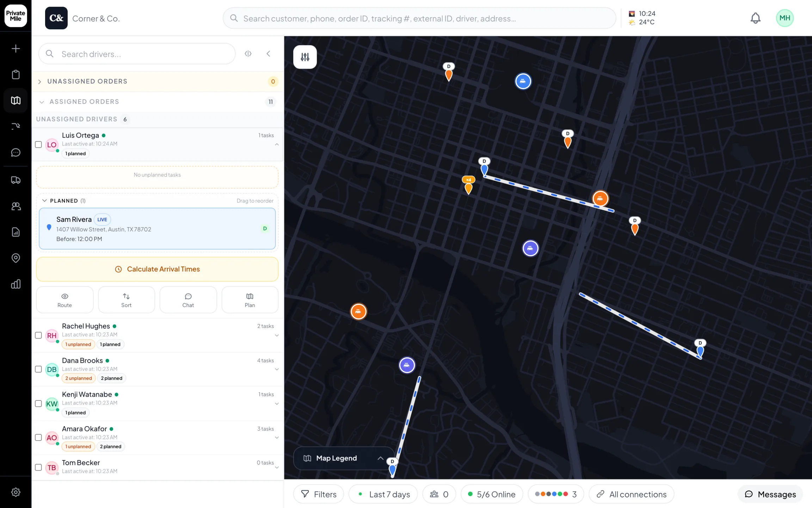Open the bar chart analytics icon

pos(16,284)
